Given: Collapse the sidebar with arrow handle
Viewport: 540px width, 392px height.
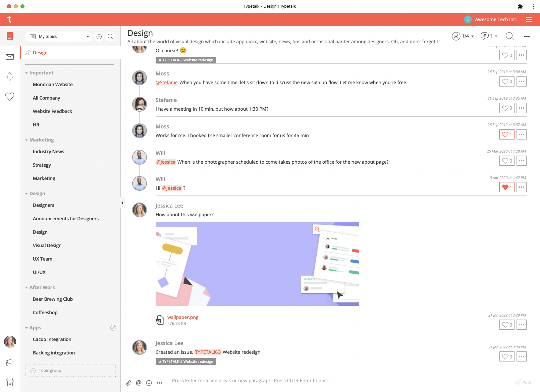Looking at the screenshot, I should [122, 203].
